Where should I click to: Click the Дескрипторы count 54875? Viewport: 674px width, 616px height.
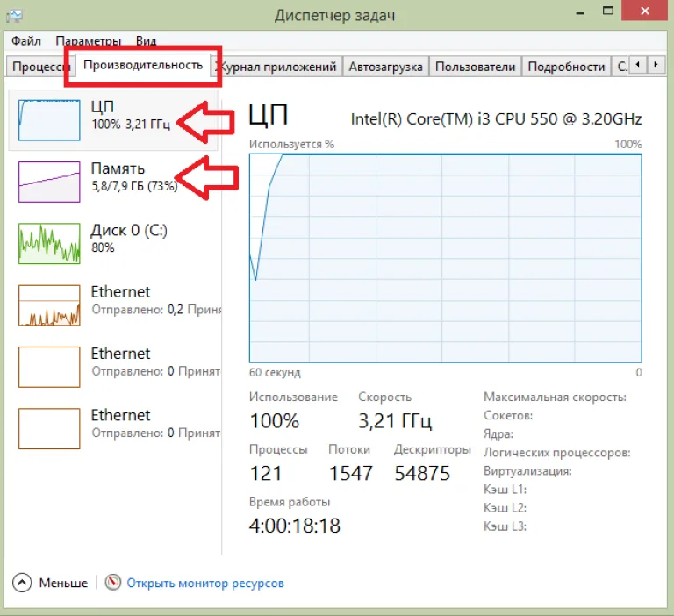[x=422, y=473]
